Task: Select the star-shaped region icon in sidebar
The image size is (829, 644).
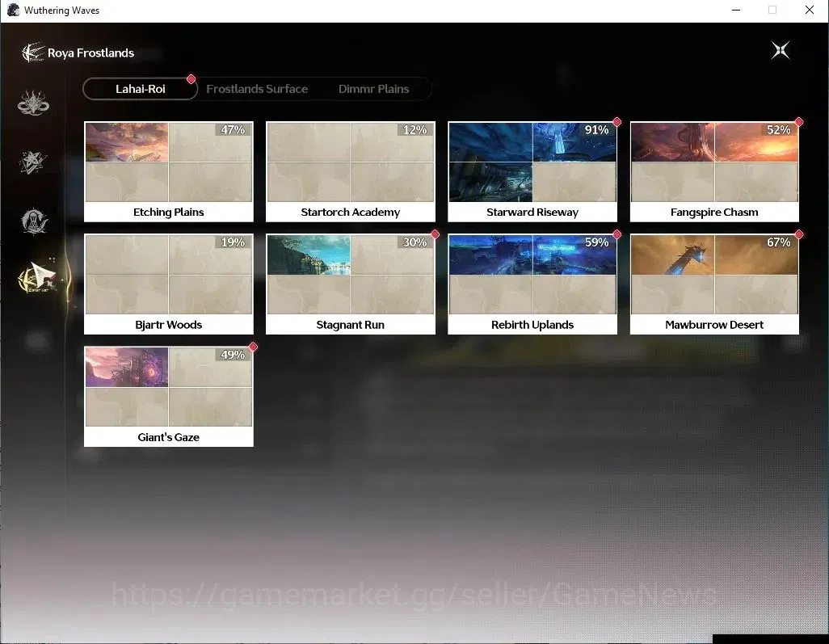Action: pyautogui.click(x=33, y=162)
